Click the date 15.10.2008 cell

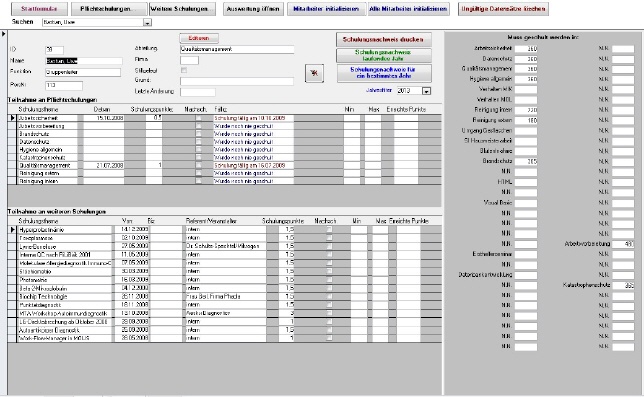coord(104,118)
